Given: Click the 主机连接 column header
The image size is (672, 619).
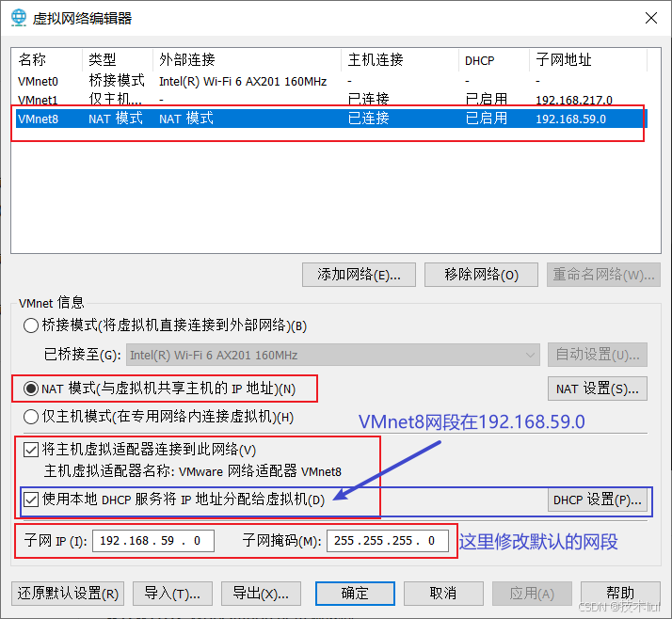Looking at the screenshot, I should click(x=400, y=59).
